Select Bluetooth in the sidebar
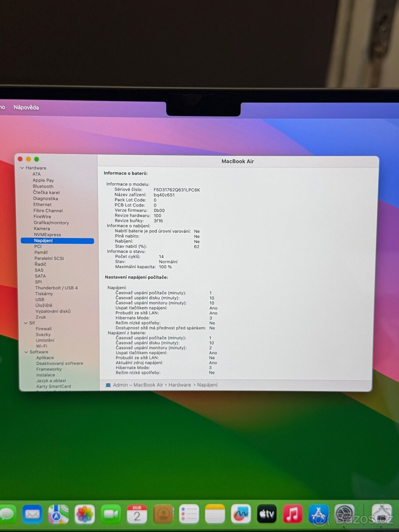Screen dimensions: 399x532 pos(43,186)
